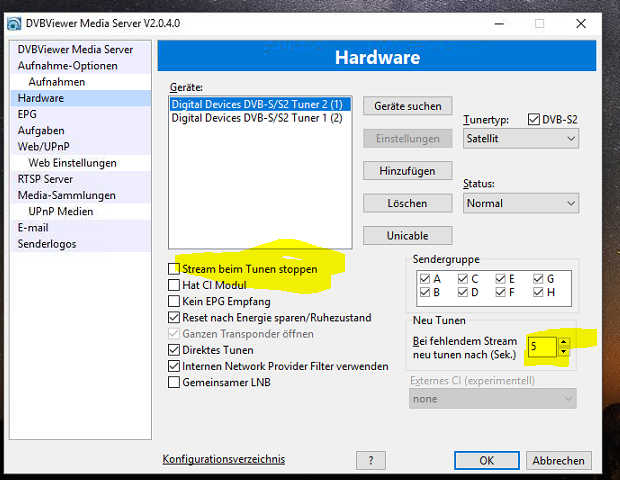
Task: Open Unicable settings
Action: point(407,236)
